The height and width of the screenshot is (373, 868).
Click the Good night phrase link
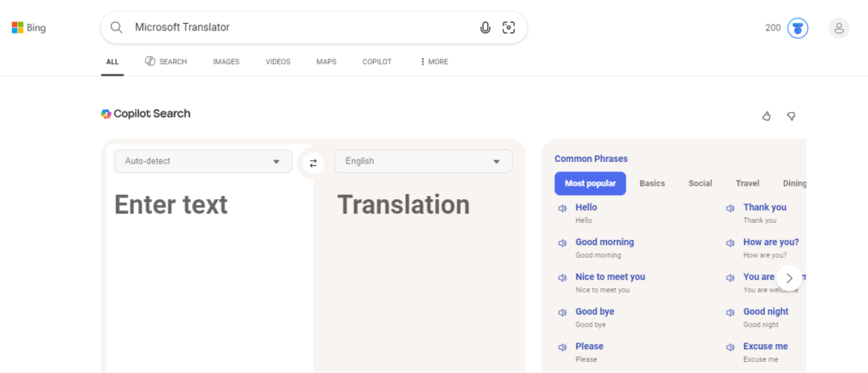(765, 312)
